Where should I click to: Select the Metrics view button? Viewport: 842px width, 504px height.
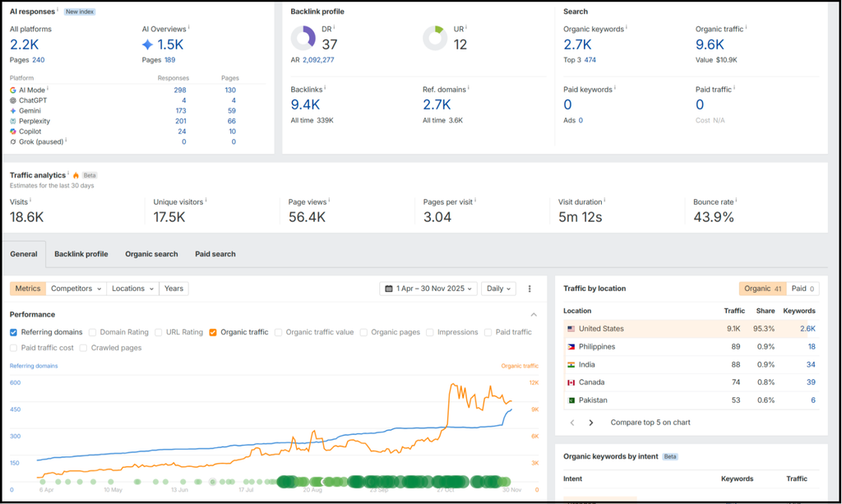coord(28,289)
